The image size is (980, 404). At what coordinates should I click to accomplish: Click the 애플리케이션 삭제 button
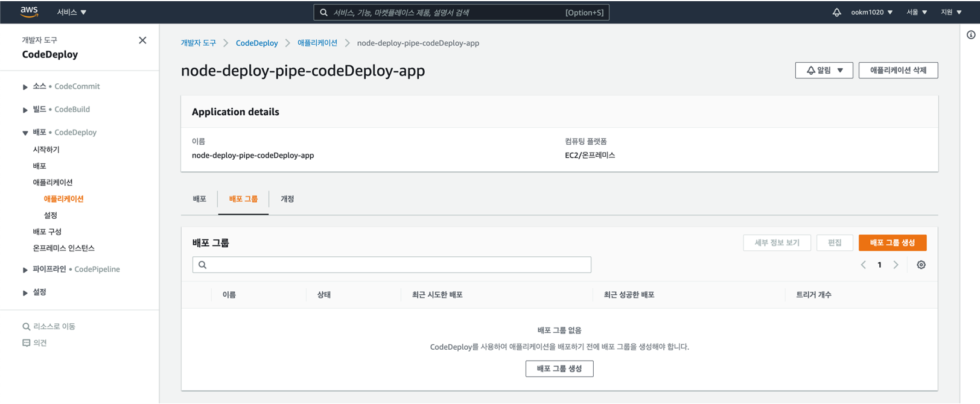[898, 71]
